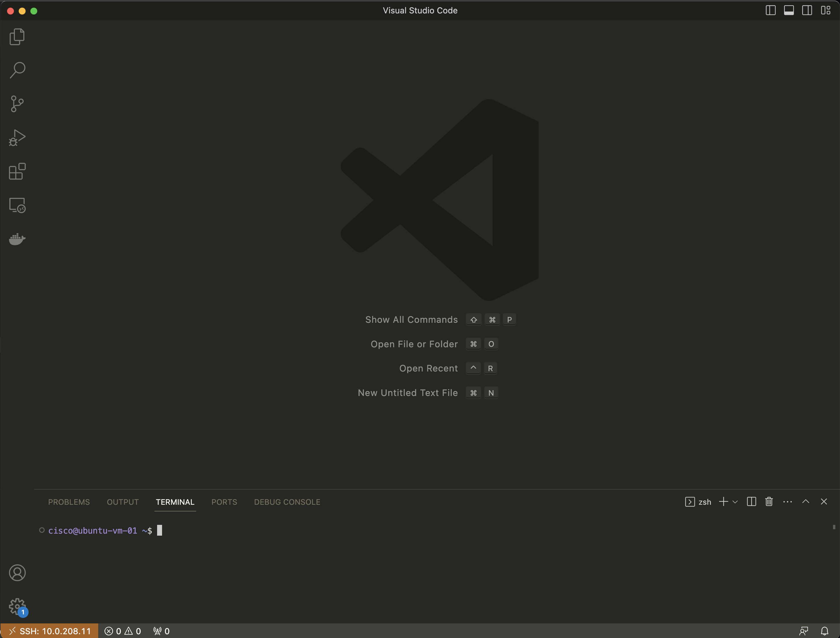Open the status bar account feedback icon

click(804, 631)
